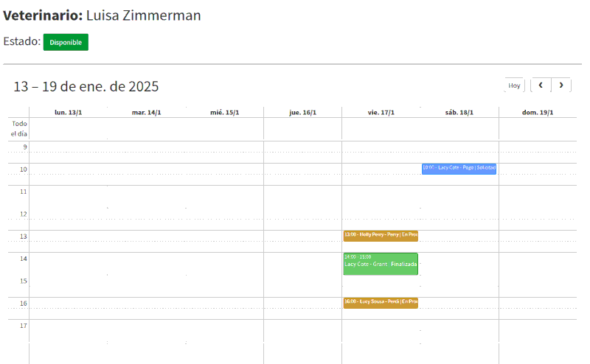590x364 pixels.
Task: Toggle the green Disponible status button
Action: [x=66, y=42]
